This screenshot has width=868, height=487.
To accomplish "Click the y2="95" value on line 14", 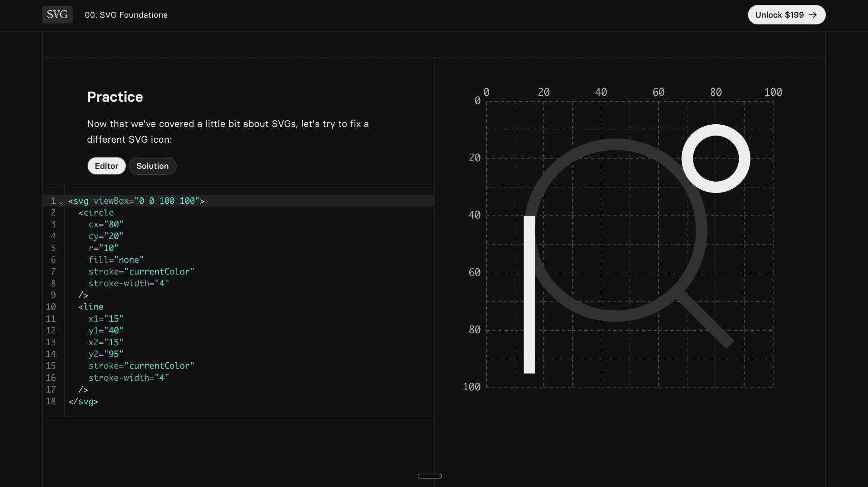I will click(105, 354).
